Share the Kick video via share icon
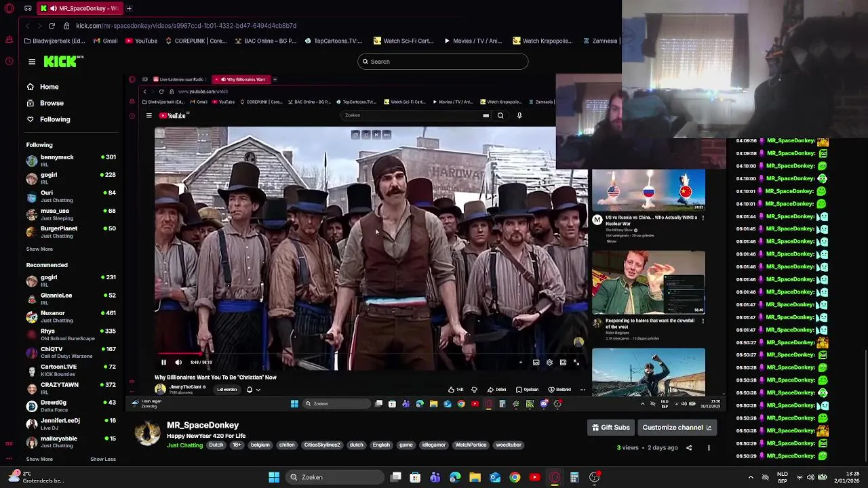The width and height of the screenshot is (868, 488). click(689, 448)
